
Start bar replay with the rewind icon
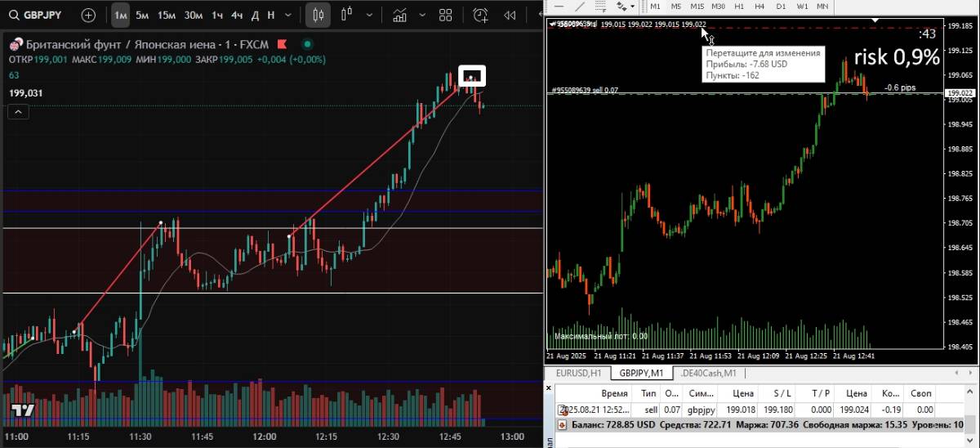[x=510, y=15]
